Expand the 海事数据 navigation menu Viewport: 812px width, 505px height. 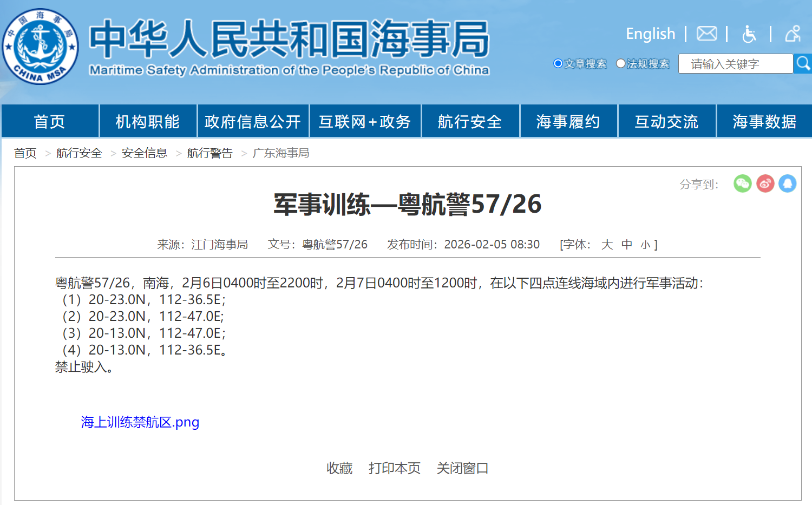pyautogui.click(x=764, y=122)
